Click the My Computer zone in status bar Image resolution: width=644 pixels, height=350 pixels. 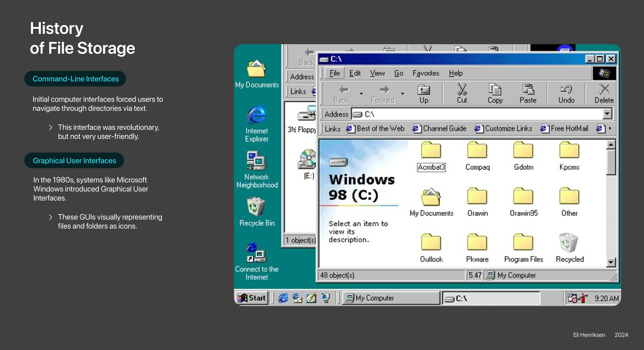pyautogui.click(x=511, y=275)
